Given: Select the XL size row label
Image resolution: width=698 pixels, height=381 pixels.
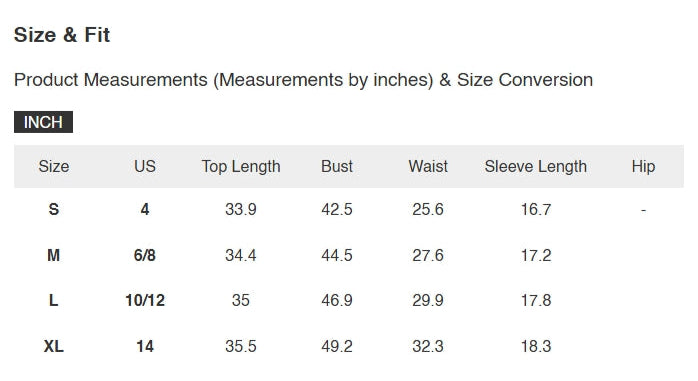Looking at the screenshot, I should (53, 346).
